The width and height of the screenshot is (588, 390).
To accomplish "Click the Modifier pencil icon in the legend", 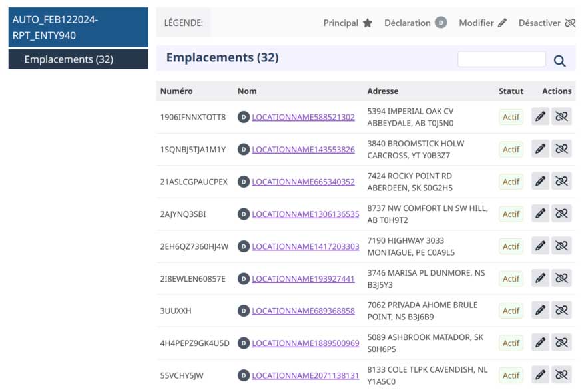I will (502, 22).
